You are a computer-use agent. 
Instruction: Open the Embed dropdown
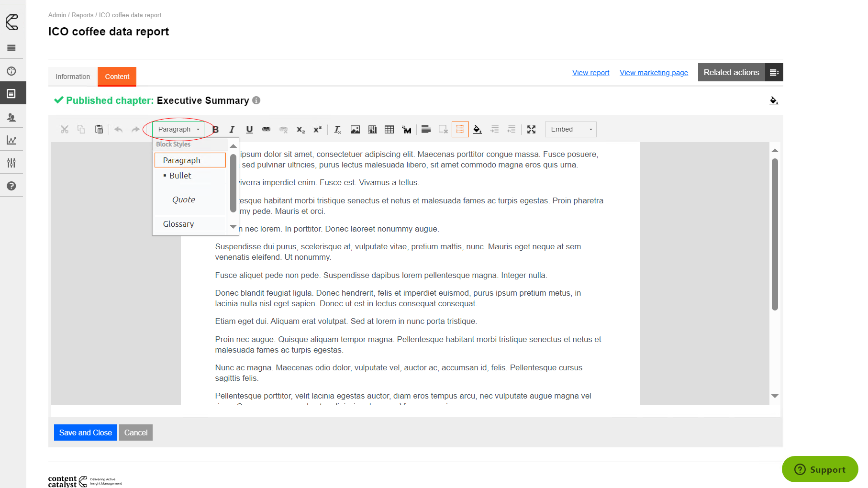[570, 130]
